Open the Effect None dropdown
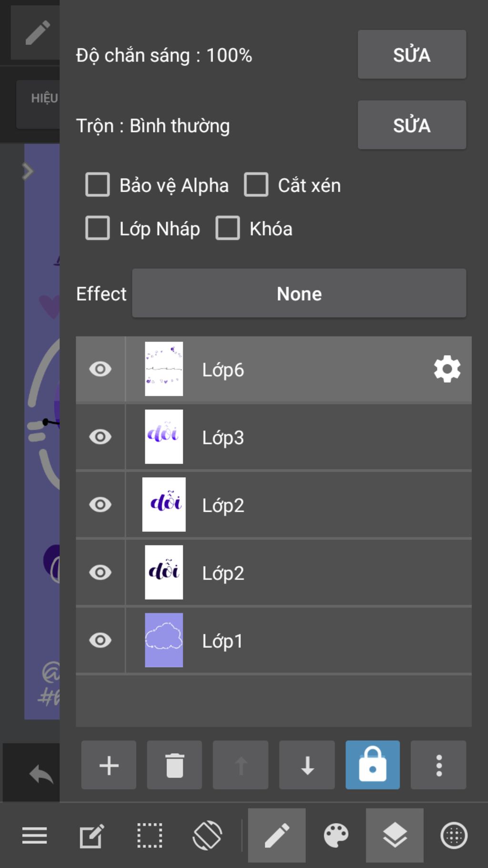Image resolution: width=488 pixels, height=868 pixels. coord(299,293)
